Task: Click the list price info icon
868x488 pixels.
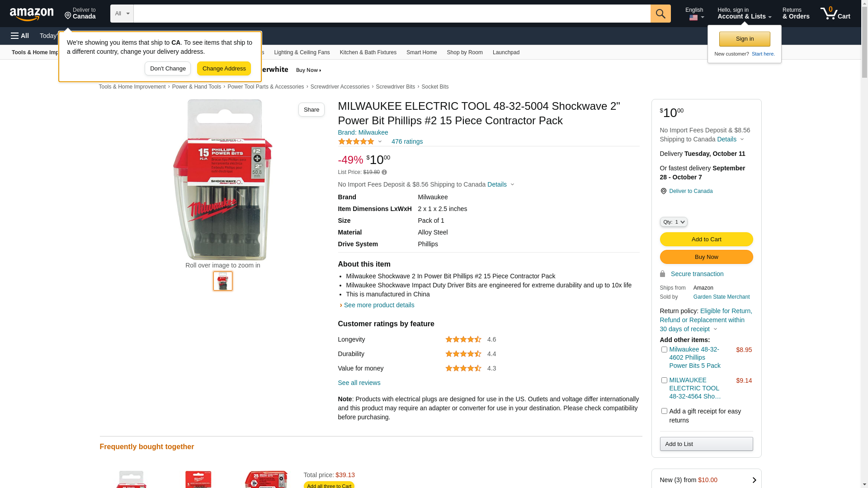Action: click(x=384, y=172)
